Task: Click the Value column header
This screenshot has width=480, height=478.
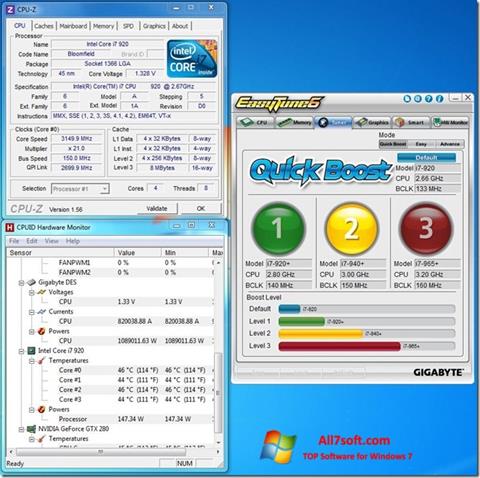Action: click(138, 253)
